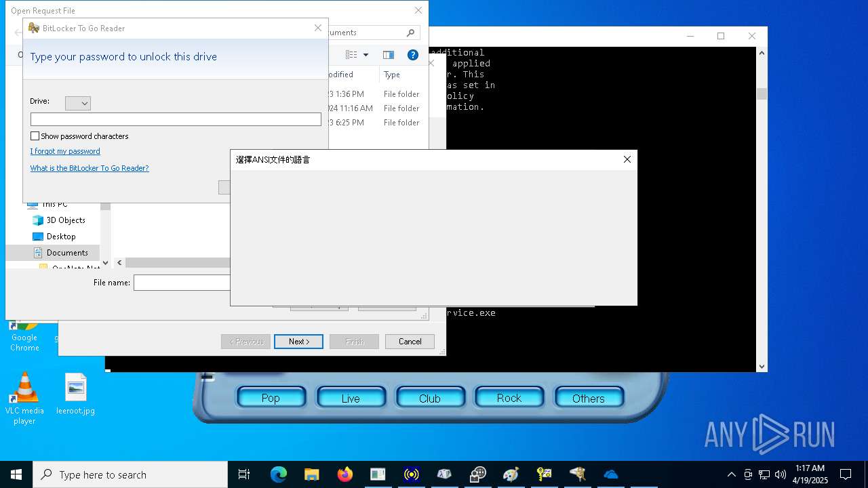Viewport: 868px width, 488px height.
Task: Click the search magnifier in file dialog
Action: (x=410, y=33)
